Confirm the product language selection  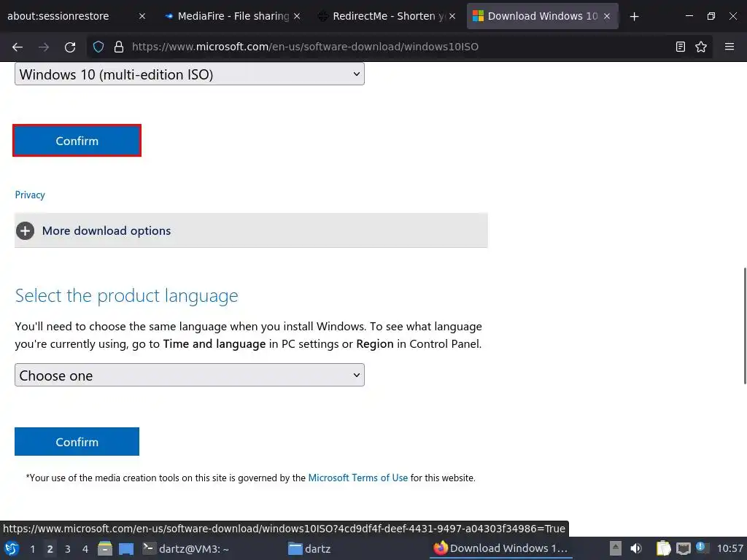[x=77, y=441]
